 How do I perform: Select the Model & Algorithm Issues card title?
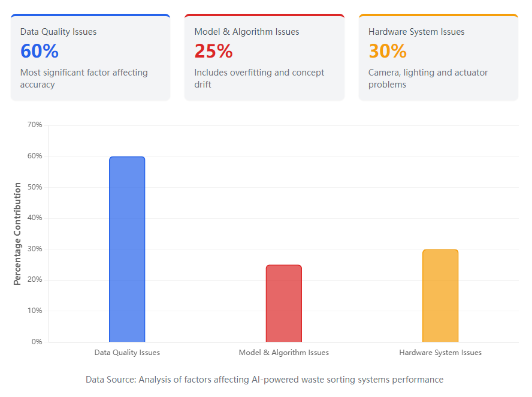(x=247, y=32)
